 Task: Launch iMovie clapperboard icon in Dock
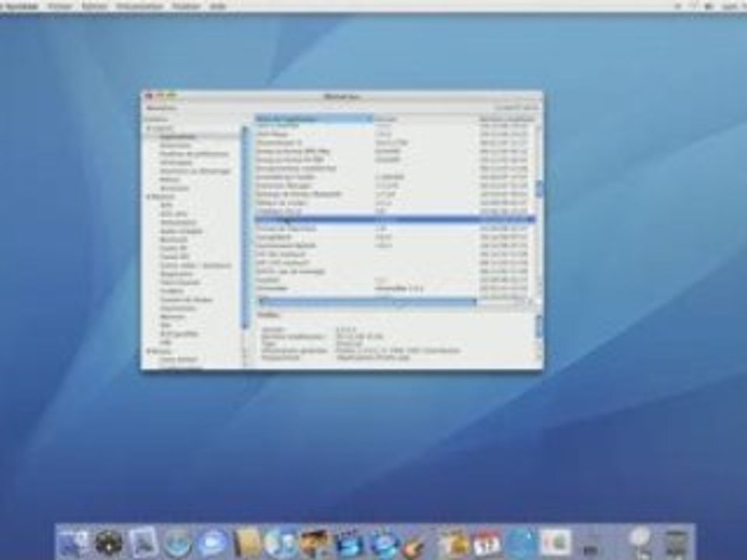point(349,543)
